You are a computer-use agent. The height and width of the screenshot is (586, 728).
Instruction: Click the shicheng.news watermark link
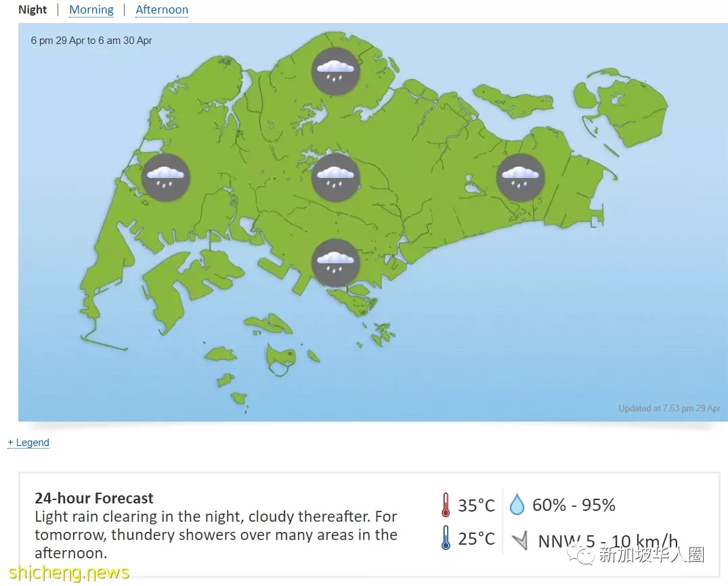click(68, 573)
